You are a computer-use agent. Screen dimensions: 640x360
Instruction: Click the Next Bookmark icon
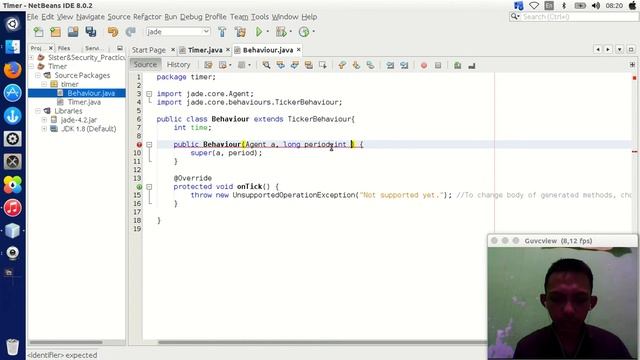(x=356, y=65)
